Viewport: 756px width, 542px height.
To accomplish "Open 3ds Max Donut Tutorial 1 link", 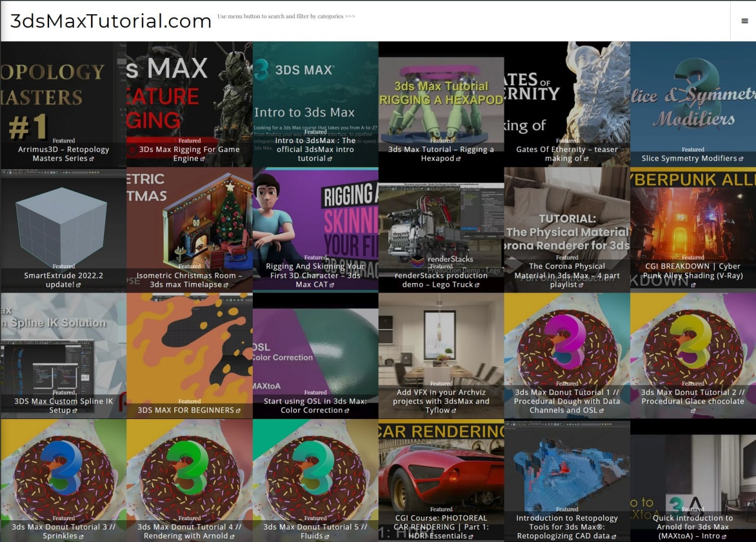I will pos(567,401).
